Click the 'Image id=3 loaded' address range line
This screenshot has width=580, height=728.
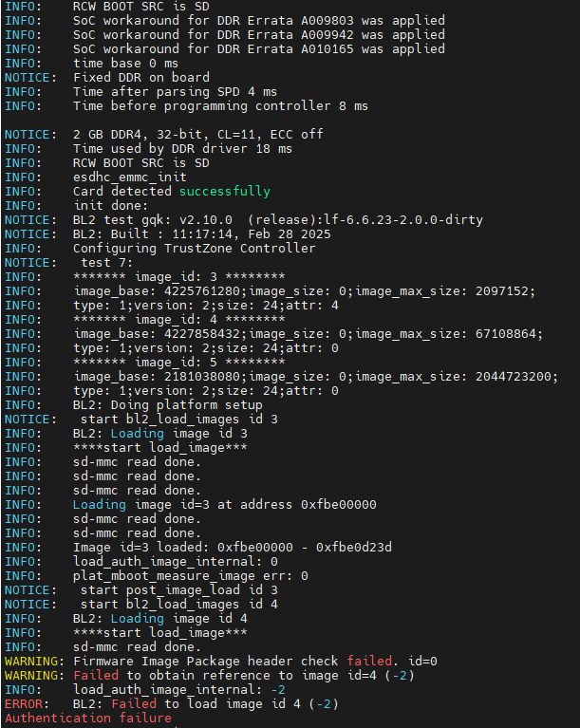point(232,547)
